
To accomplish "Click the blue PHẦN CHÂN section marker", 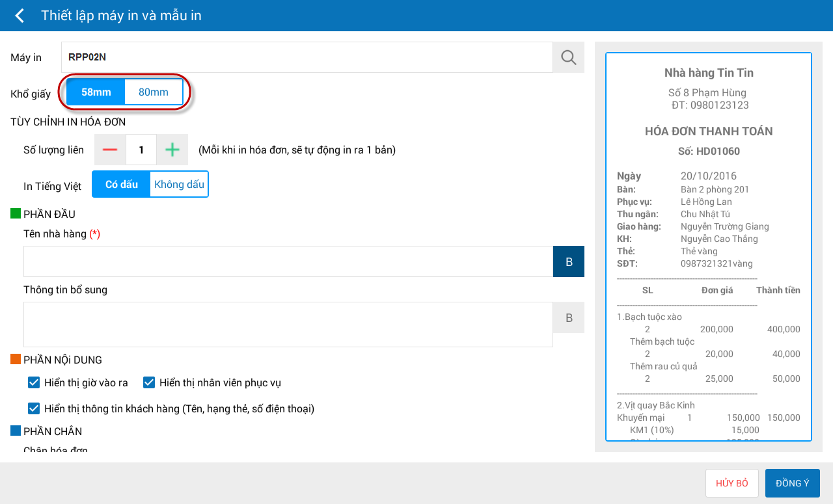I will [16, 431].
